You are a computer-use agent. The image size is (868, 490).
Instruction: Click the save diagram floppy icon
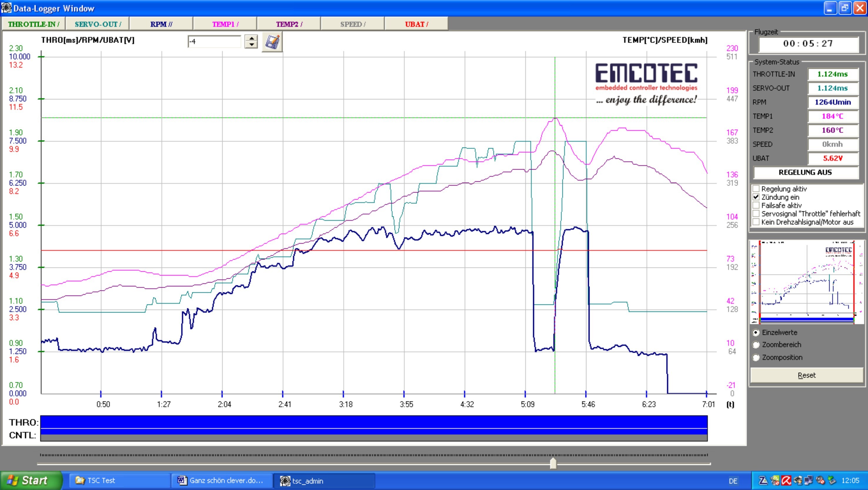272,42
